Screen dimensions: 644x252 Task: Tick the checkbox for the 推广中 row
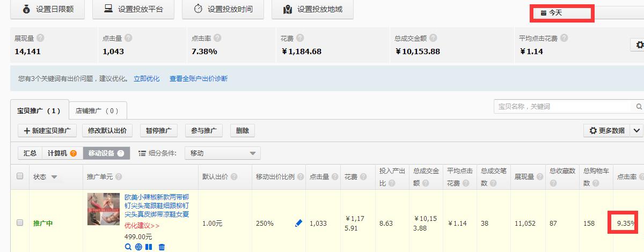[20, 223]
